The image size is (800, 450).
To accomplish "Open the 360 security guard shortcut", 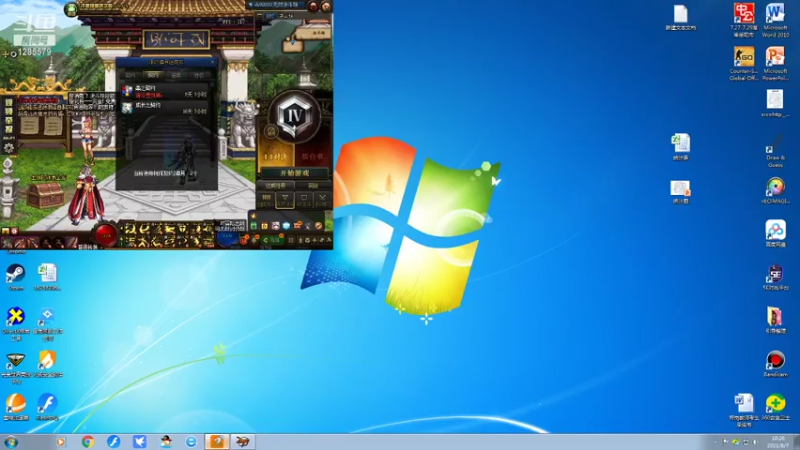I will (775, 407).
